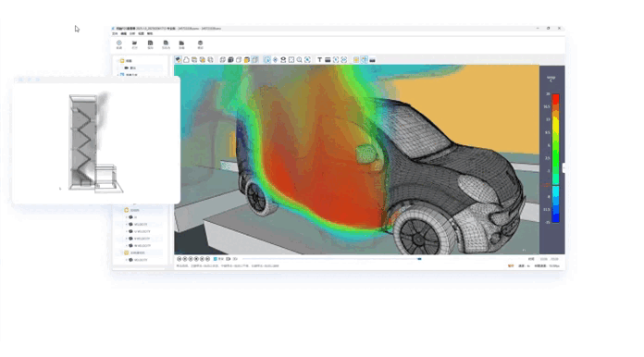Toggle the active pointer selection mode button
Image resolution: width=644 pixels, height=357 pixels.
tap(267, 60)
